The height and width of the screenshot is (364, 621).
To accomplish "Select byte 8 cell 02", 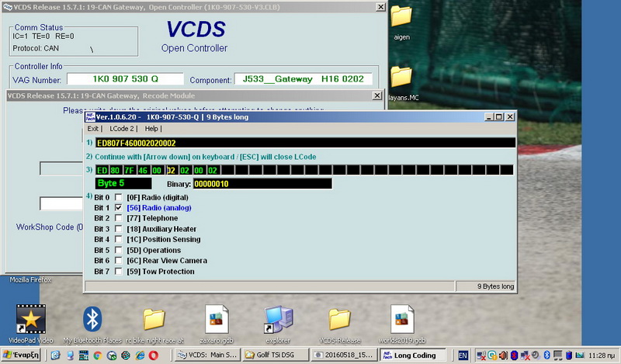I will 213,170.
